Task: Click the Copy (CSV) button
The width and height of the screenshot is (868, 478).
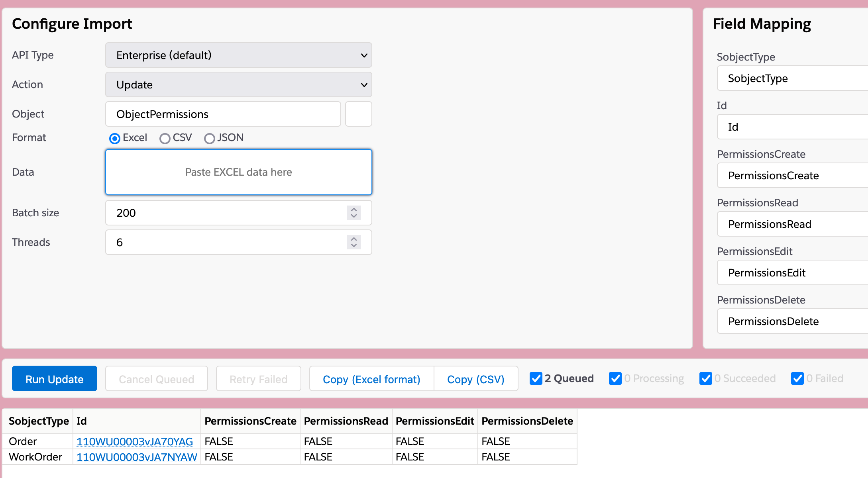Action: pos(475,379)
